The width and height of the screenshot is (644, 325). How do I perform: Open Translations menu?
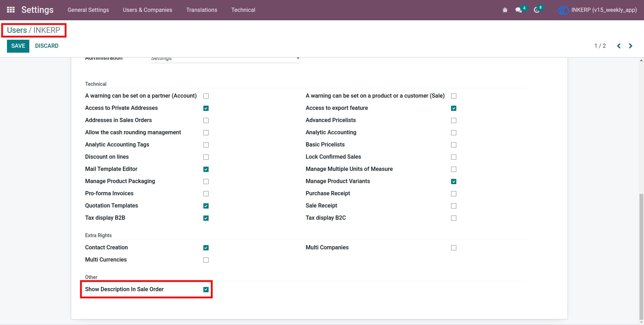202,10
